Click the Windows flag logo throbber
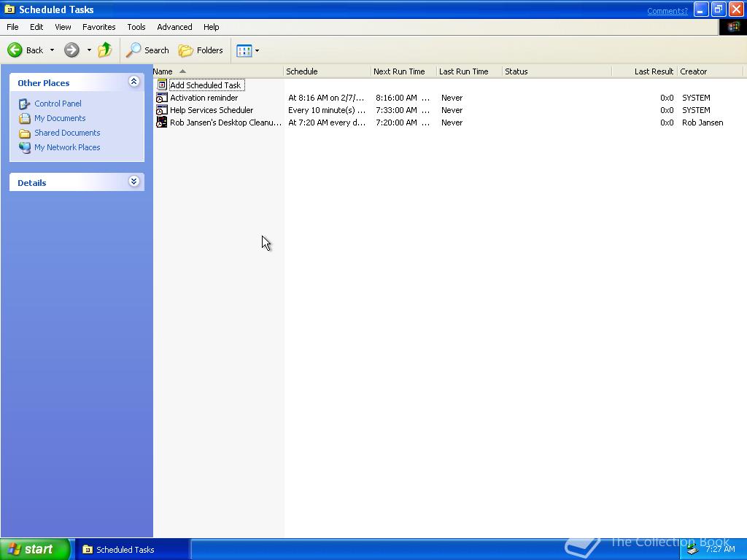The image size is (747, 560). pyautogui.click(x=732, y=27)
